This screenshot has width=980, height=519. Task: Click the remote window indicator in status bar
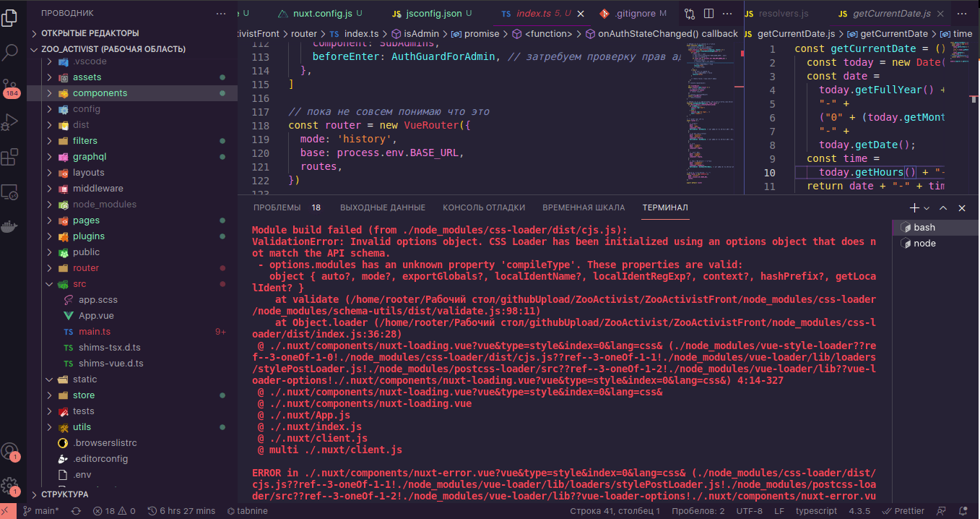(6, 511)
